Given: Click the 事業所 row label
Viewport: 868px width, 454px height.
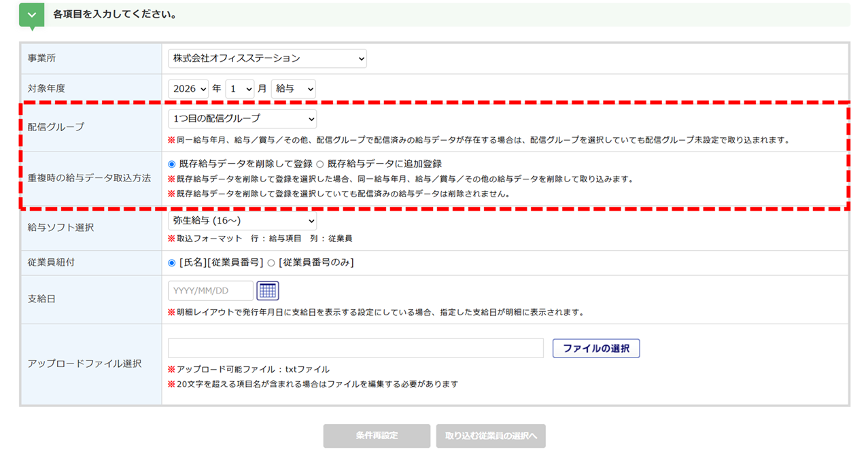Looking at the screenshot, I should 42,58.
